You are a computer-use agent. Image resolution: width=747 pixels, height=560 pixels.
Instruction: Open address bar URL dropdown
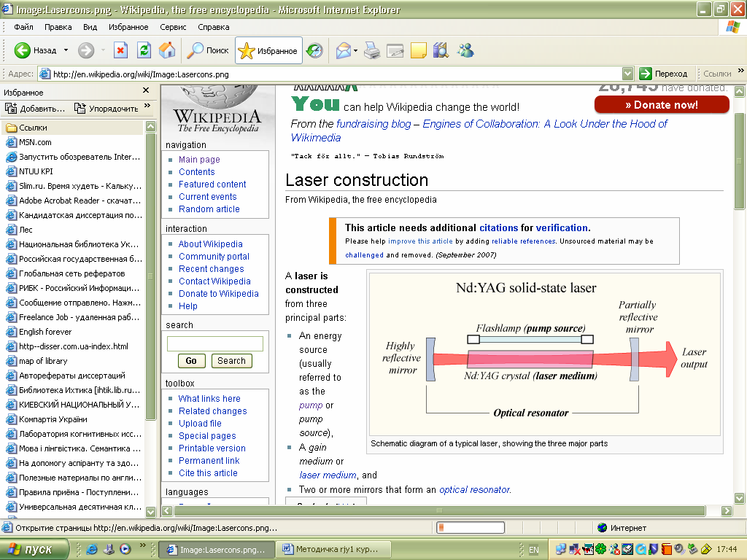628,74
